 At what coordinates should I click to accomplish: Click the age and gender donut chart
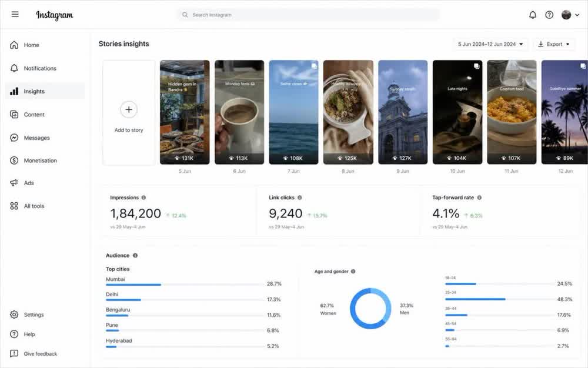[x=370, y=309]
